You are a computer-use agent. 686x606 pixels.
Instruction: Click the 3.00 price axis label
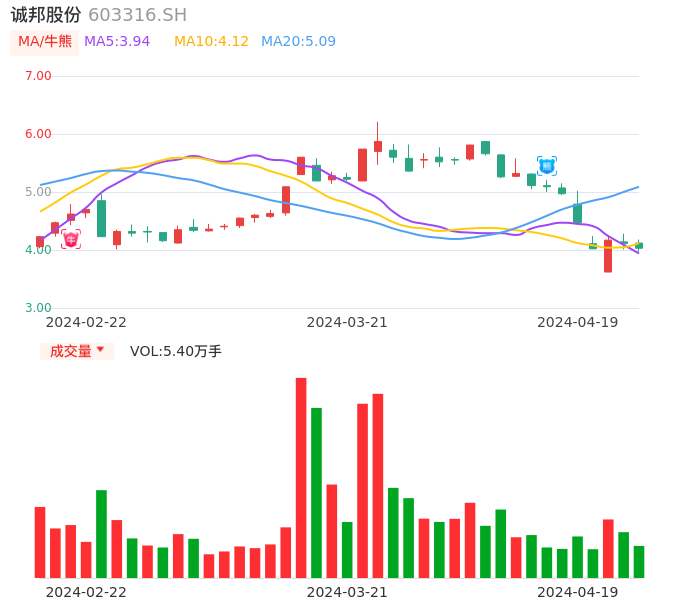[38, 308]
